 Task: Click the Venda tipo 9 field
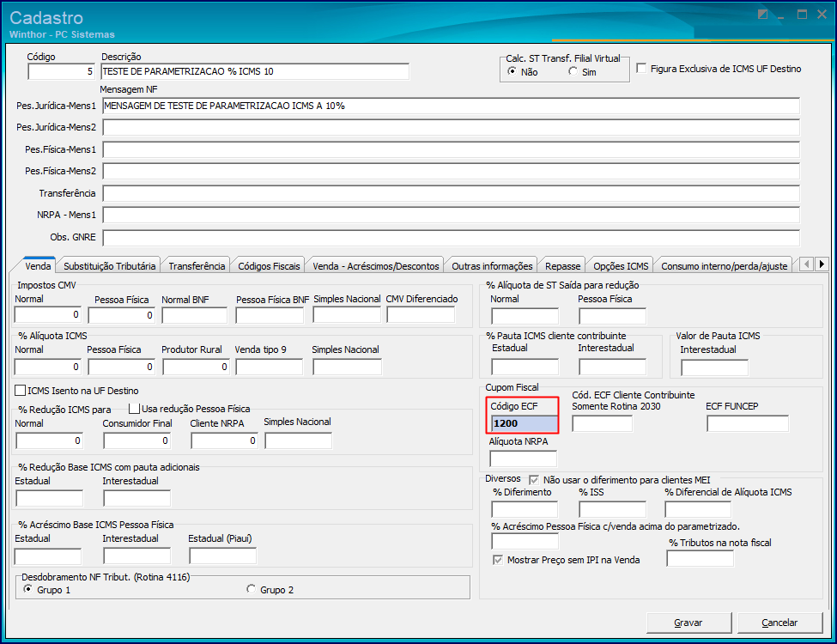coord(269,367)
